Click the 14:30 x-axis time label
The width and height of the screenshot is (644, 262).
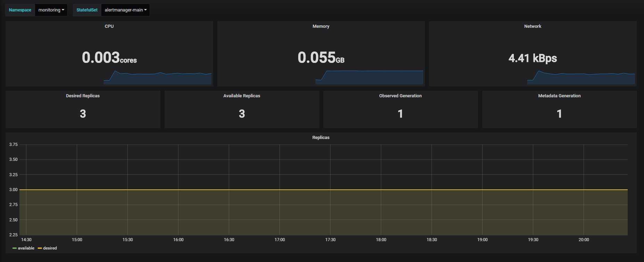click(x=26, y=240)
